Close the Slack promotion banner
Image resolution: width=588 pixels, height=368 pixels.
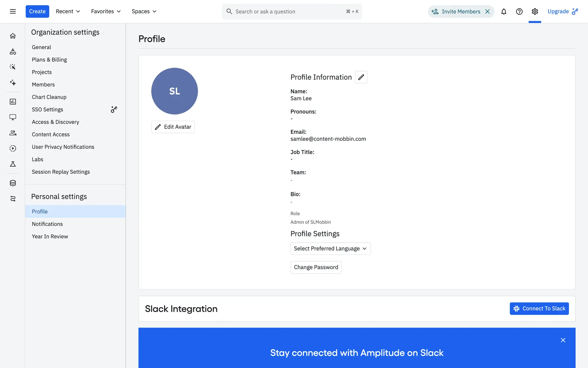tap(563, 340)
